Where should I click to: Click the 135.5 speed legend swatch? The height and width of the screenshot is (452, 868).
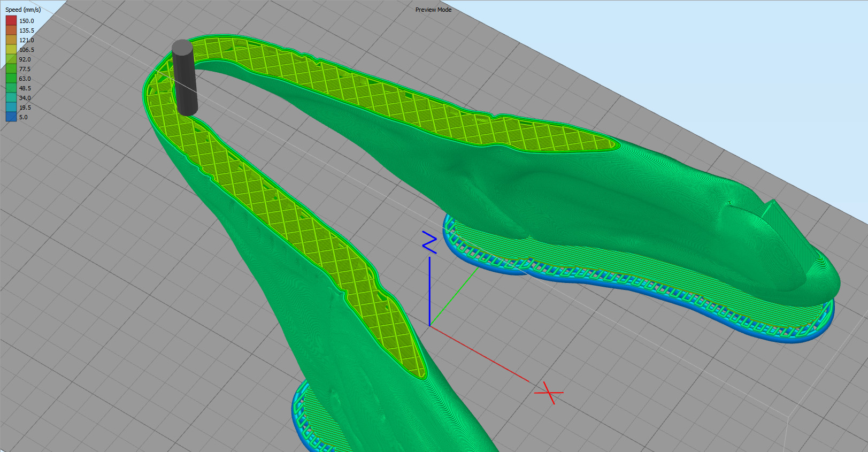pyautogui.click(x=11, y=30)
